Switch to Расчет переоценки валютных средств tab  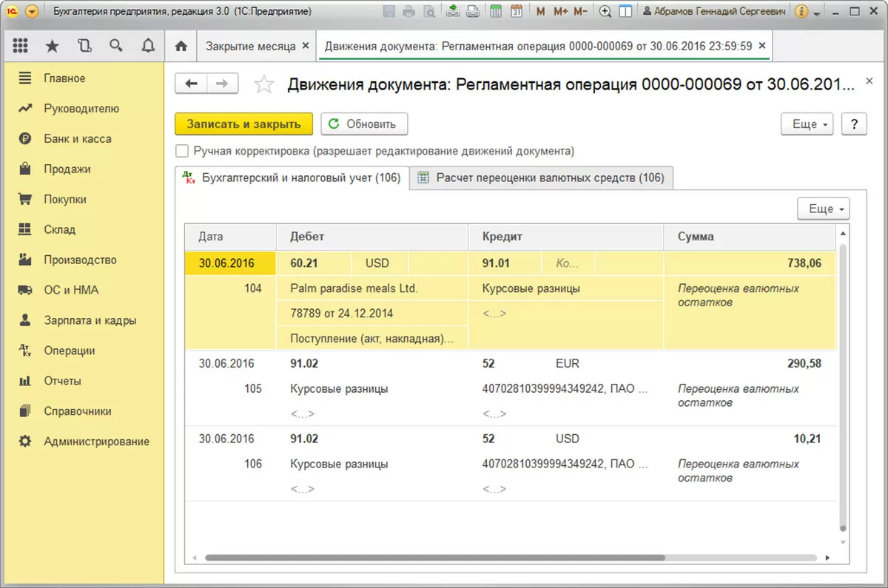pyautogui.click(x=541, y=178)
